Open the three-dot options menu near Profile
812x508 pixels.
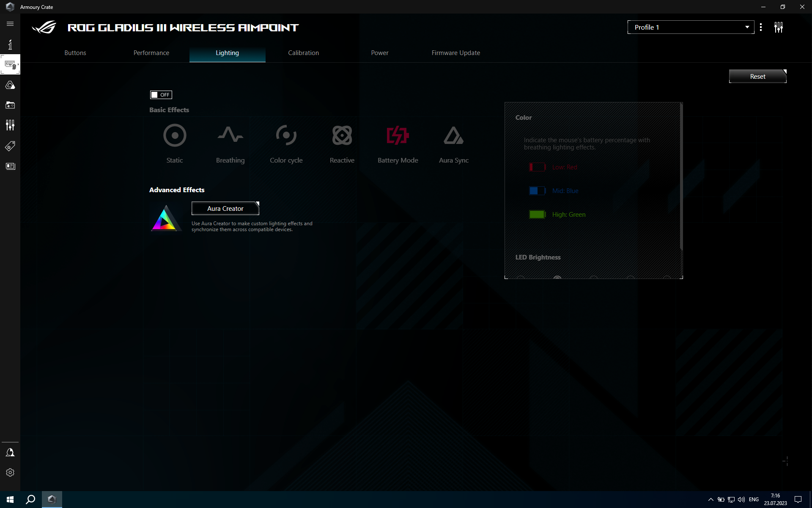pyautogui.click(x=760, y=27)
